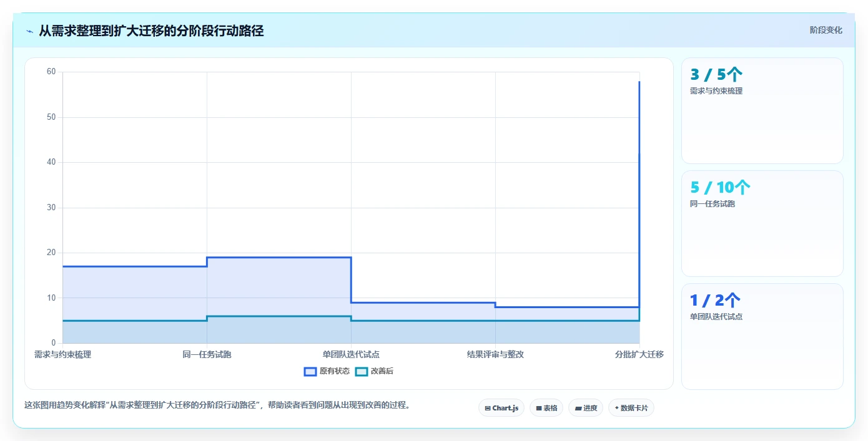Open the 1 / 2个 单团队迭代试点 card
868x441 pixels.
762,336
